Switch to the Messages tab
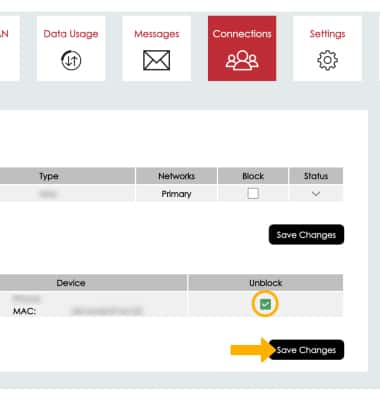380x400 pixels. click(x=157, y=48)
